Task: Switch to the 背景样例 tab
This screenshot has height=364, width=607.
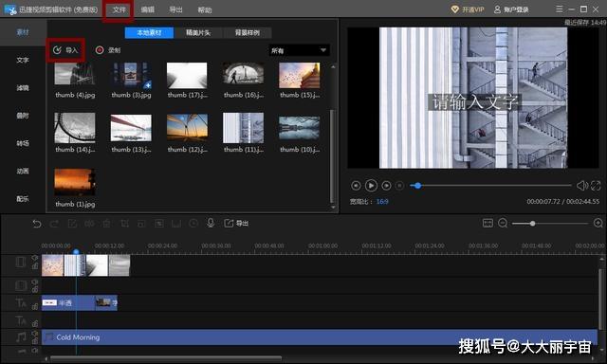Action: click(248, 33)
